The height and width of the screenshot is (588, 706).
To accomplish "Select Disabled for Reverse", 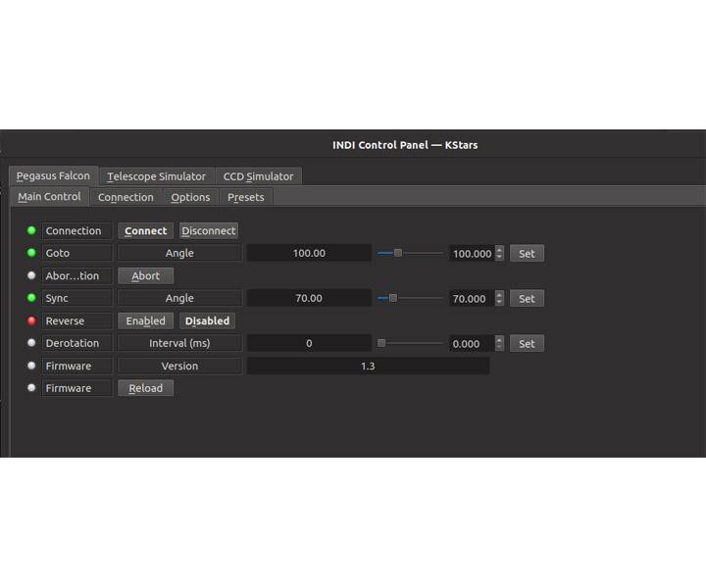I will (207, 320).
